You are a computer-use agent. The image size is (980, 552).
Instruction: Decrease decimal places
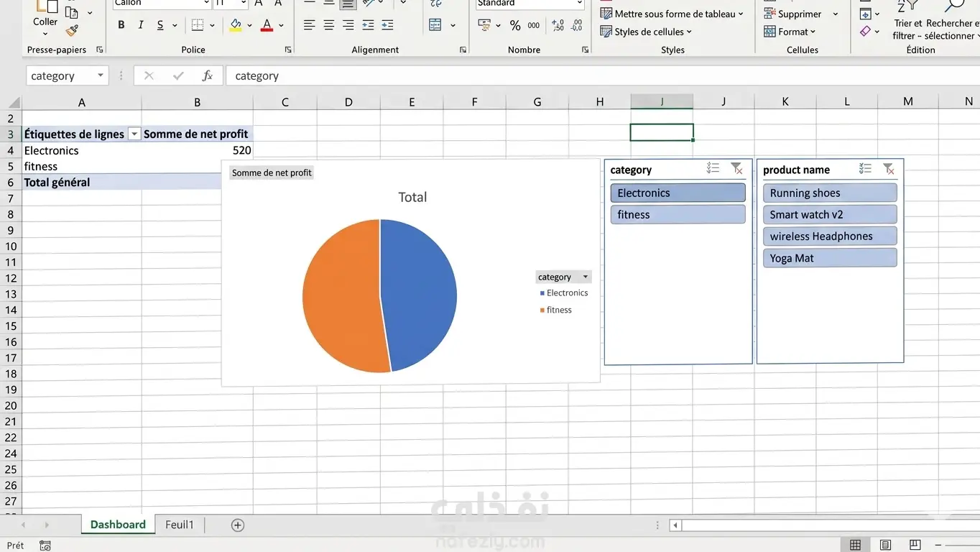[576, 25]
